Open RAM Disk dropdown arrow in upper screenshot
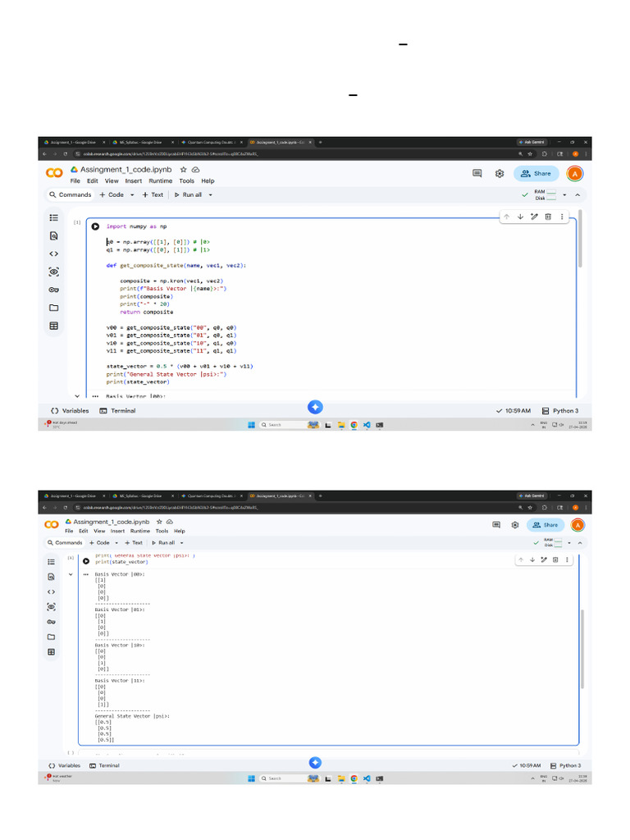The height and width of the screenshot is (840, 630). pyautogui.click(x=564, y=195)
